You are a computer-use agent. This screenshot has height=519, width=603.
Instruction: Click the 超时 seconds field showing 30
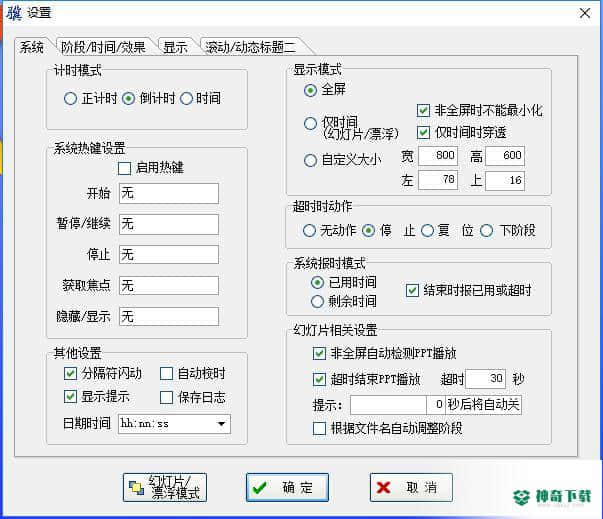coord(485,379)
